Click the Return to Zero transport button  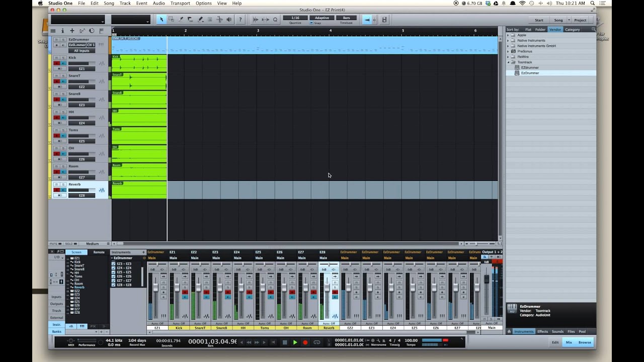coord(274,342)
